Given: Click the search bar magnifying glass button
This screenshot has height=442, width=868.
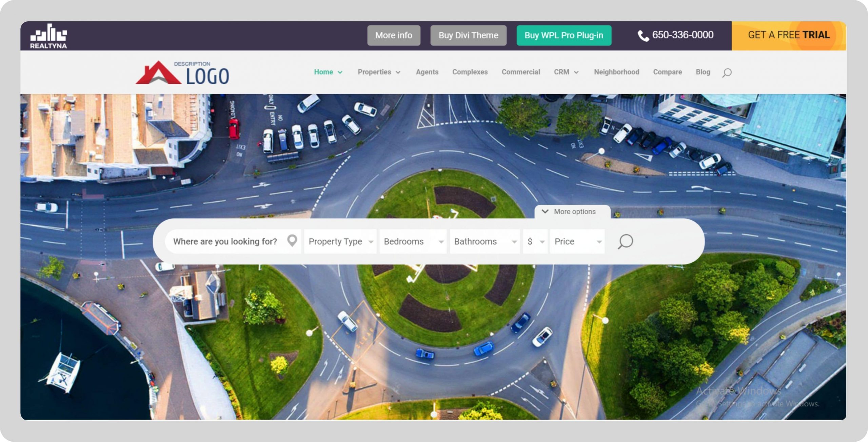Looking at the screenshot, I should [x=625, y=241].
